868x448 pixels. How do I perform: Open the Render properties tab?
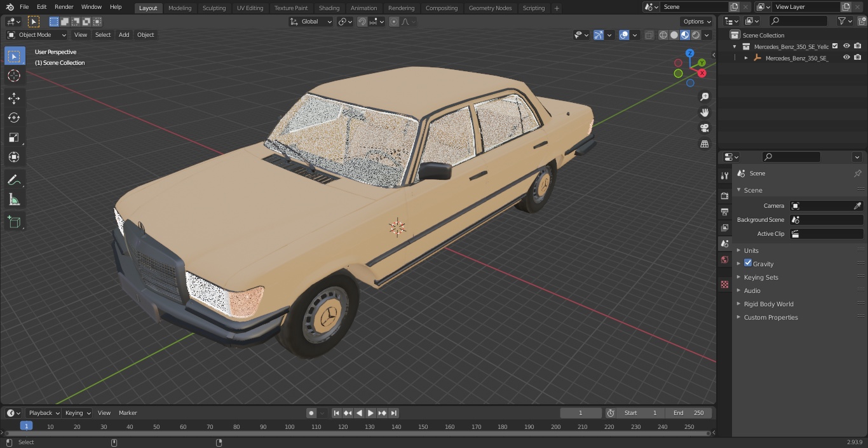coord(724,196)
